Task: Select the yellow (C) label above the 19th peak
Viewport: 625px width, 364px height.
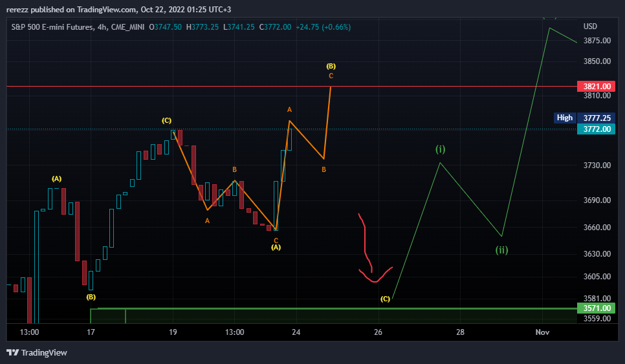Action: click(x=167, y=121)
